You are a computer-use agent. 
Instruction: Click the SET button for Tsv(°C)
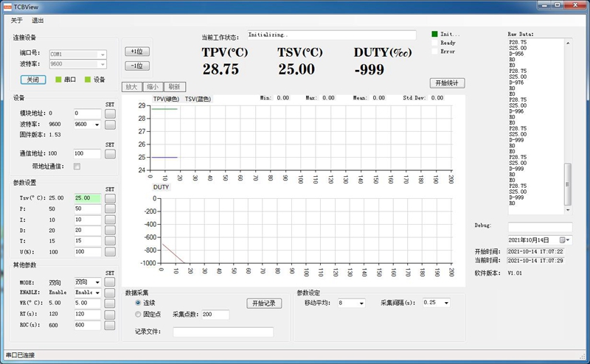[x=111, y=198]
